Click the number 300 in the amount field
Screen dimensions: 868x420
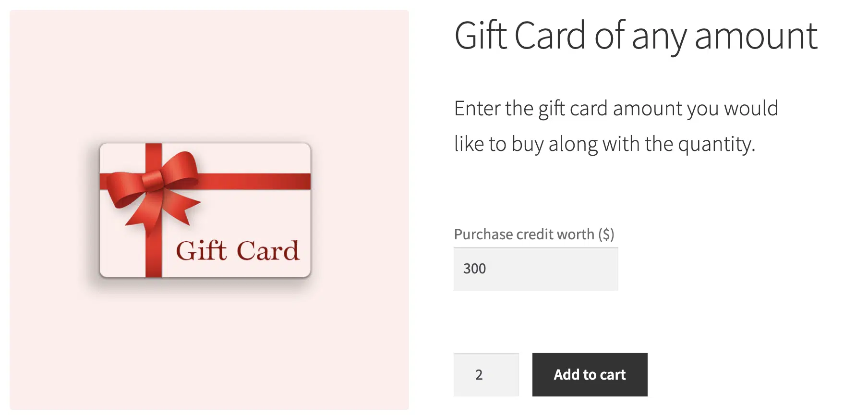(x=474, y=269)
